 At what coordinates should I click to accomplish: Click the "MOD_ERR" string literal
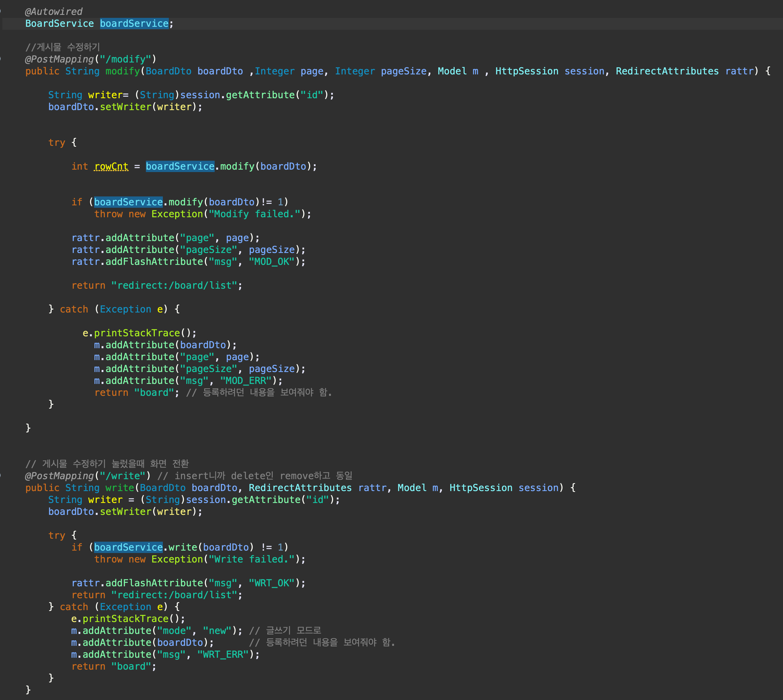pyautogui.click(x=246, y=381)
